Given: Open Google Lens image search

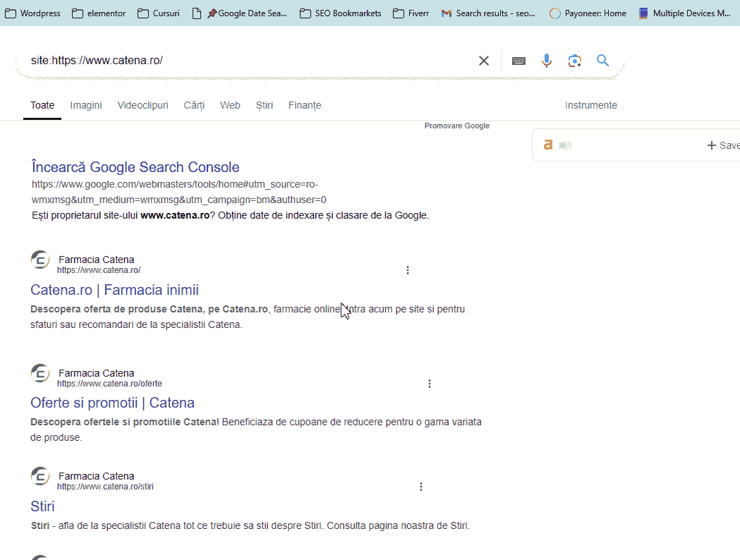Looking at the screenshot, I should [575, 61].
